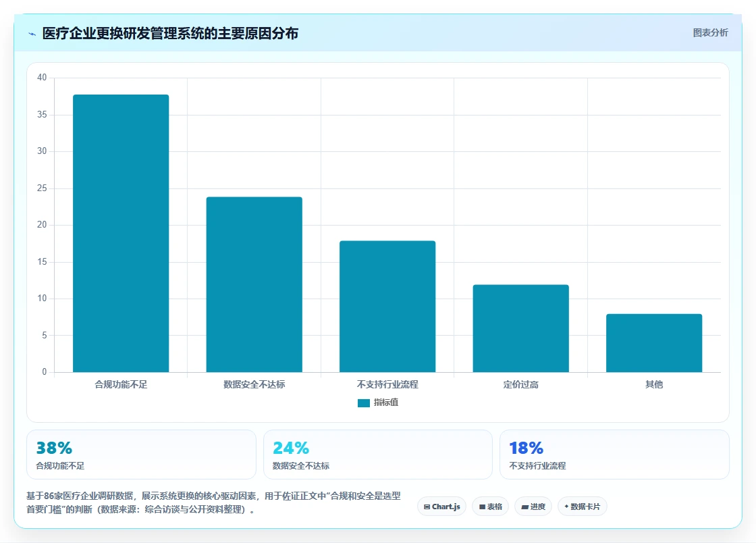Viewport: 756px width, 543px height.
Task: Click the chart title 医疗企业更换研发管理系统的主要原因分布
Action: 170,33
